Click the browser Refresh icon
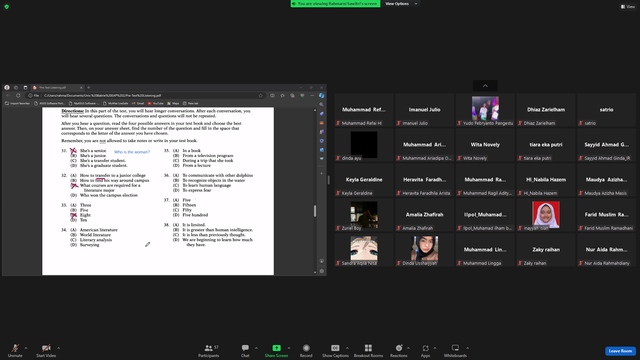 pyautogui.click(x=18, y=96)
